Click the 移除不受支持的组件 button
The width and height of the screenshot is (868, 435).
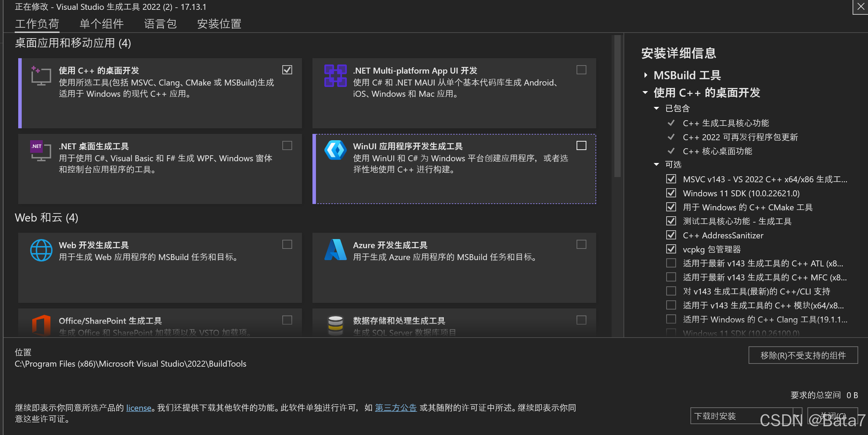tap(803, 355)
